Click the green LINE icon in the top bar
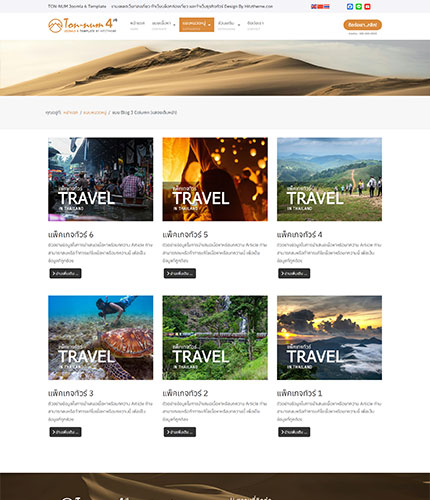This screenshot has width=430, height=500. 359,7
